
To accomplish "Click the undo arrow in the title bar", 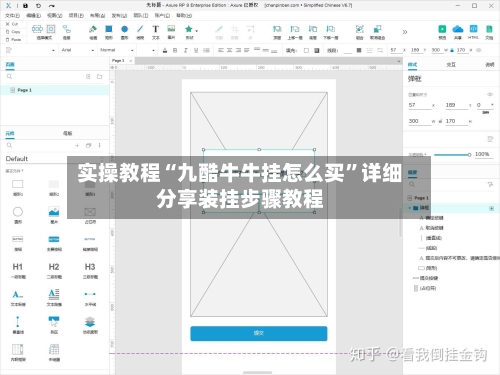I will pyautogui.click(x=38, y=6).
